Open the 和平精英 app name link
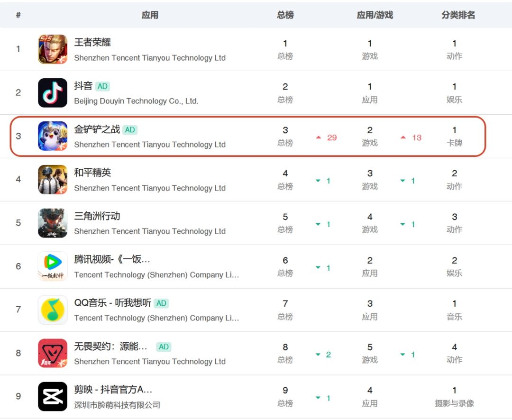Image resolution: width=512 pixels, height=420 pixels. [x=92, y=173]
